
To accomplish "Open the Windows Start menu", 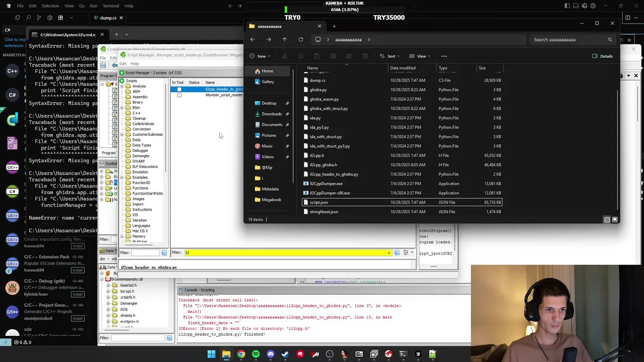I will pos(211,354).
